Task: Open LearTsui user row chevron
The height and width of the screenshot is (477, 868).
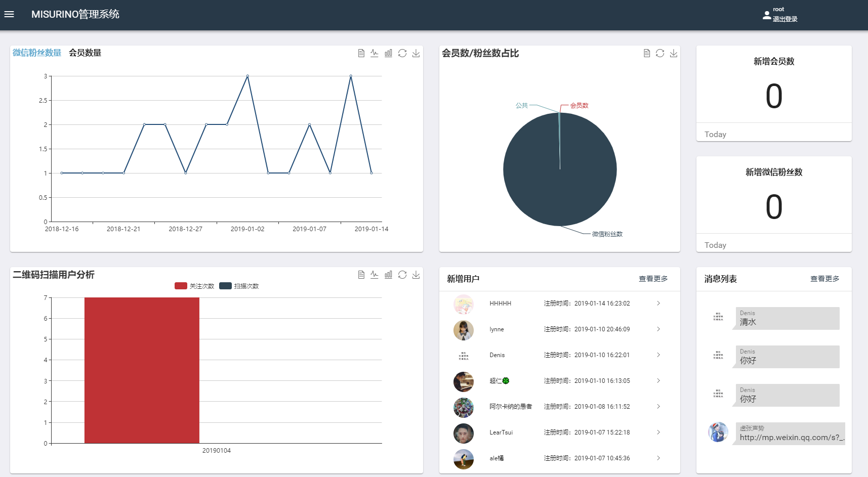Action: coord(658,432)
